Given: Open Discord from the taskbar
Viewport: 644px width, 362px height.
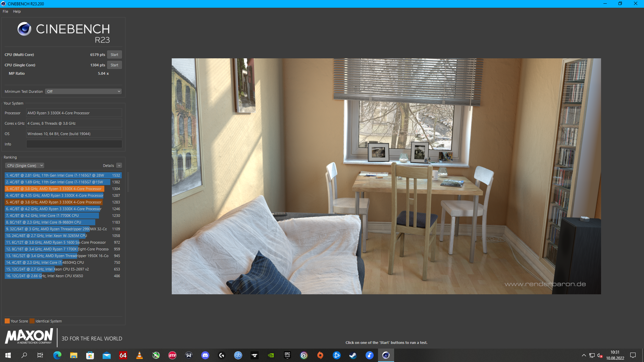Looking at the screenshot, I should tap(205, 355).
